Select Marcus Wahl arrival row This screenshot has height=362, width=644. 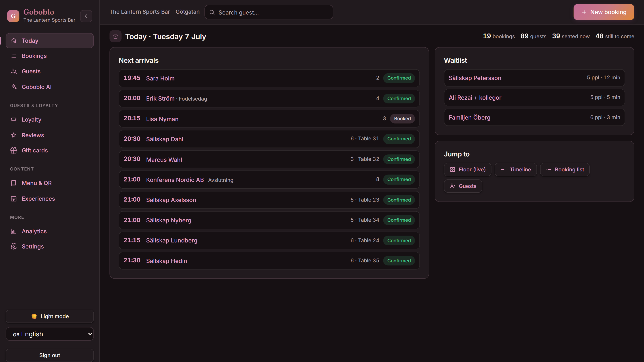(269, 159)
